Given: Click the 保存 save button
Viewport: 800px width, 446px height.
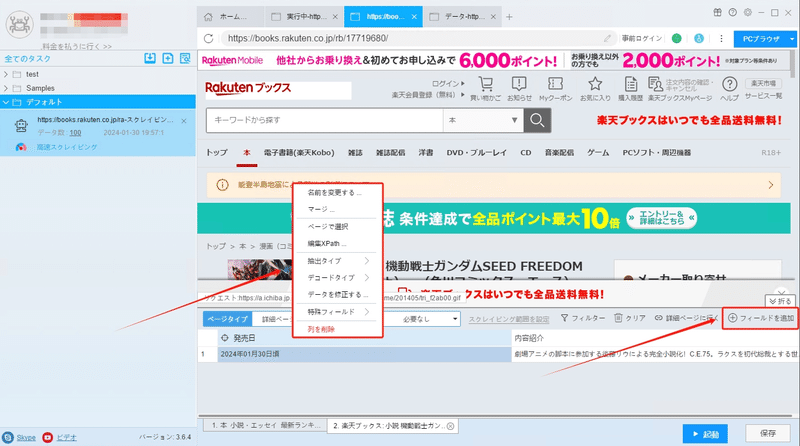Looking at the screenshot, I should click(768, 433).
